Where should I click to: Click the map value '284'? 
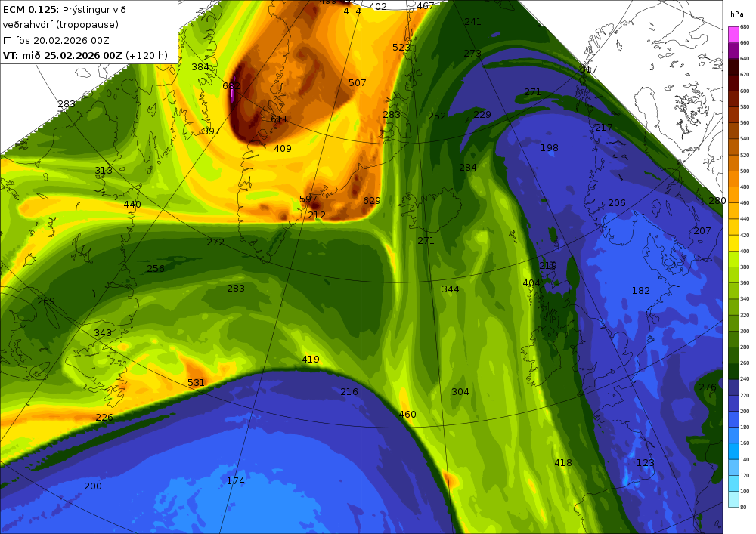468,167
